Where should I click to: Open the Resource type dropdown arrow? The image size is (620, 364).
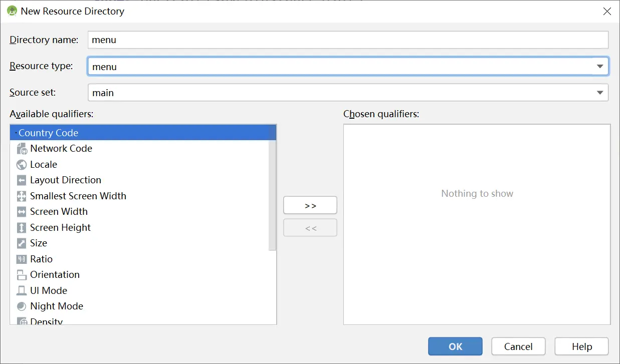point(599,67)
